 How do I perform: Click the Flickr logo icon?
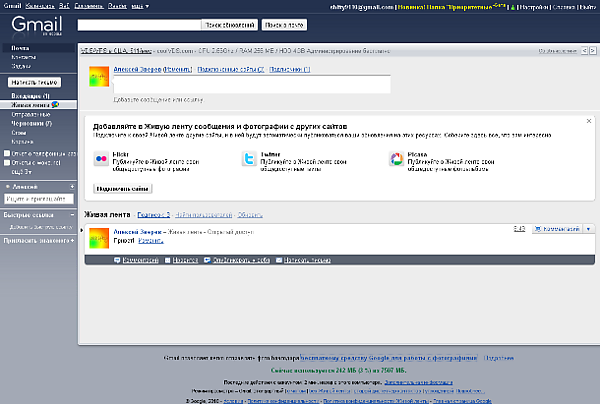click(x=102, y=159)
